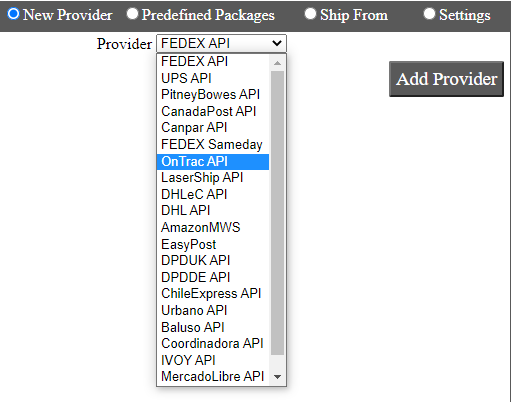Select FEDEX Sameday in the list
This screenshot has height=402, width=517.
213,145
